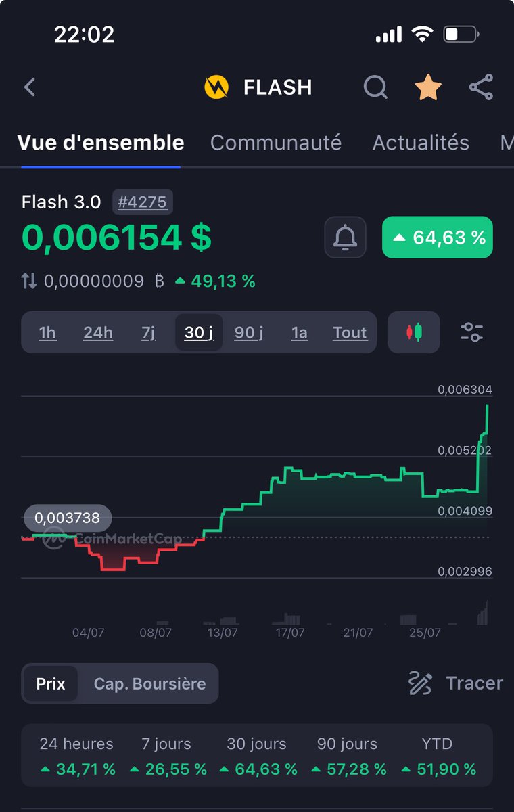
Task: Tap the share icon
Action: pos(481,87)
